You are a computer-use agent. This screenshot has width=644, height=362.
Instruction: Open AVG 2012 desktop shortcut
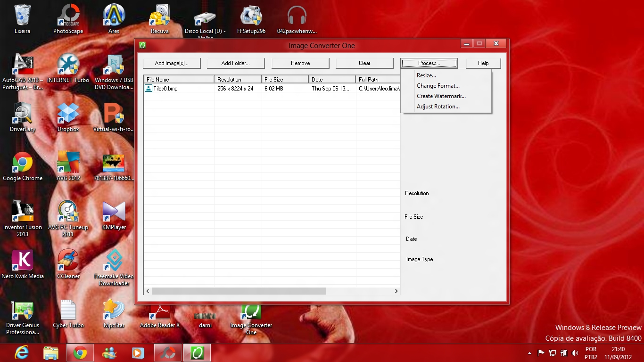pyautogui.click(x=68, y=166)
